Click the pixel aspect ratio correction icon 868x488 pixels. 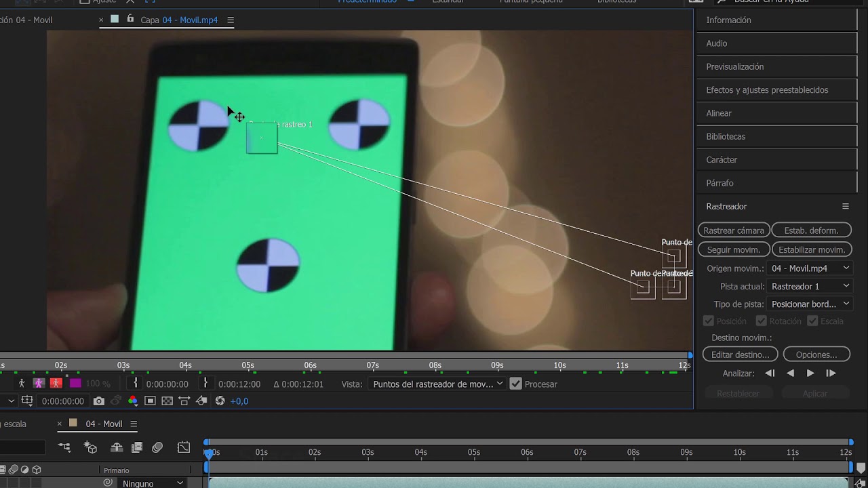[x=184, y=401]
